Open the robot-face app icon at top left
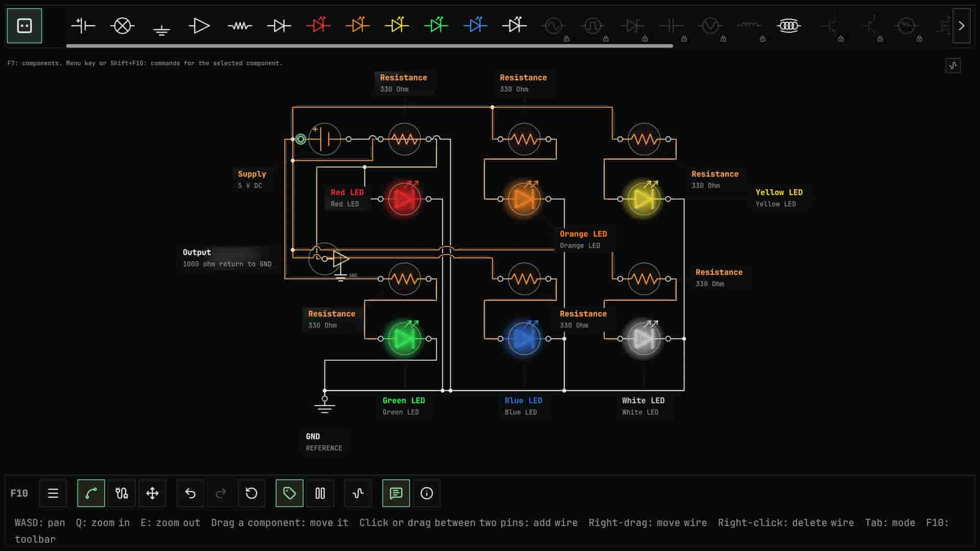The image size is (980, 551). pos(24,26)
